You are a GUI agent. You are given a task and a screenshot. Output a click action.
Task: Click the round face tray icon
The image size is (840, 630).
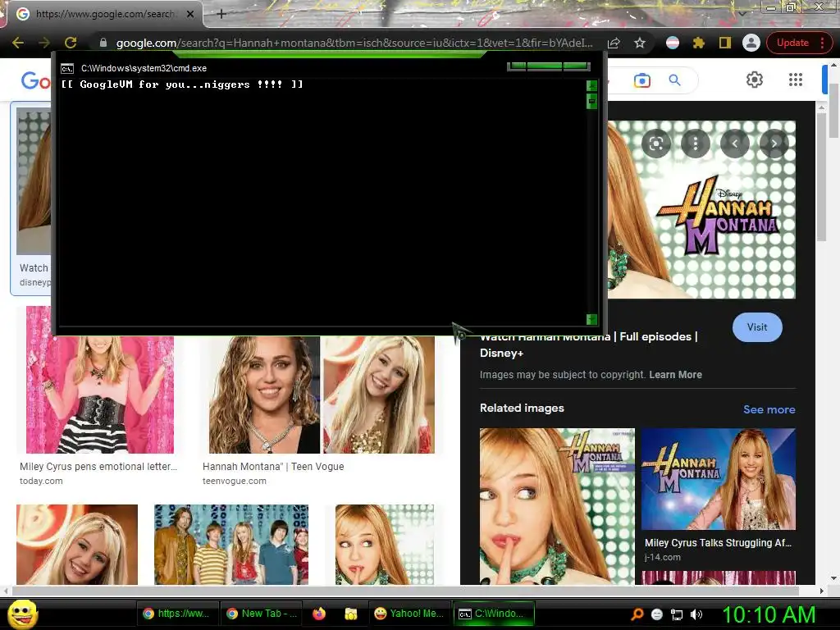pyautogui.click(x=657, y=614)
